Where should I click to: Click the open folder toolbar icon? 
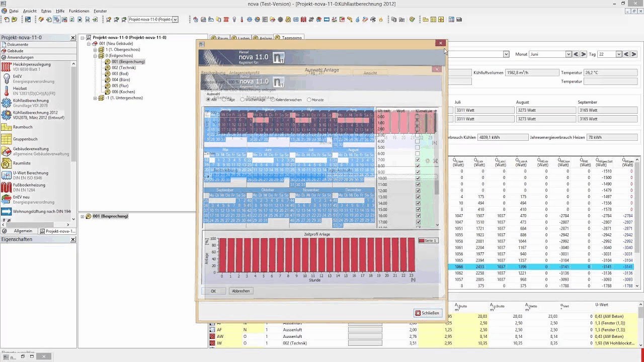14,20
